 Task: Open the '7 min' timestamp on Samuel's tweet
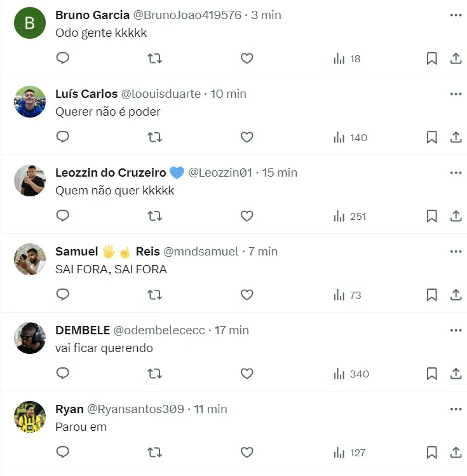point(263,251)
